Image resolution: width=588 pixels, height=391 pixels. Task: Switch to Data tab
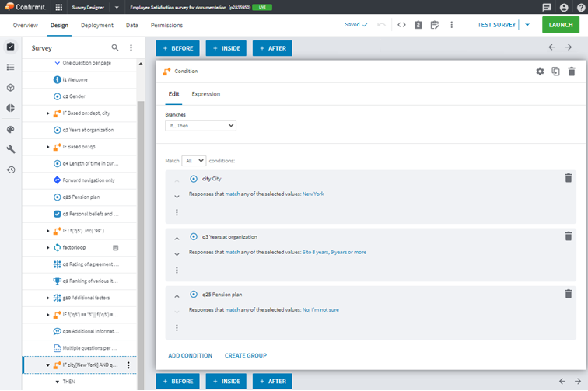[131, 25]
